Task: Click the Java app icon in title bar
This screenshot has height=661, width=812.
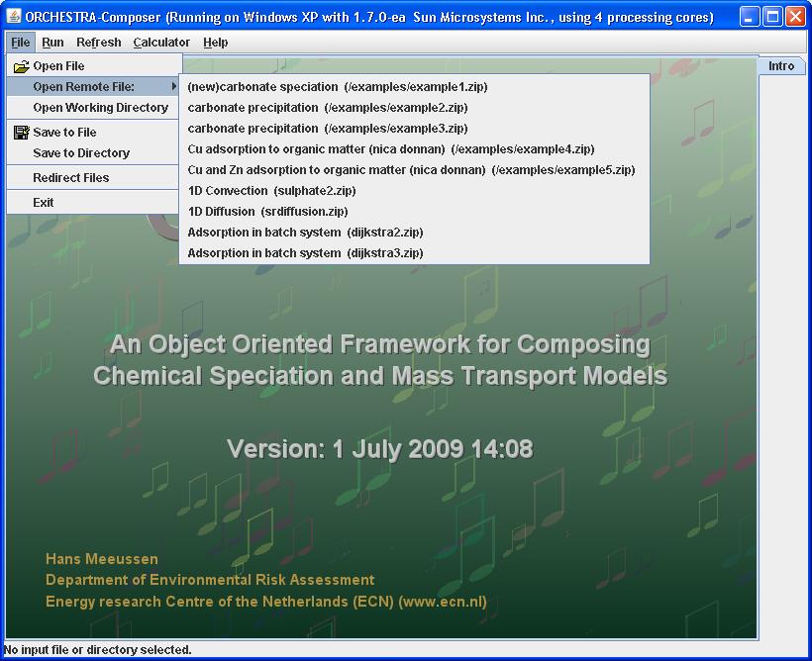Action: (14, 17)
